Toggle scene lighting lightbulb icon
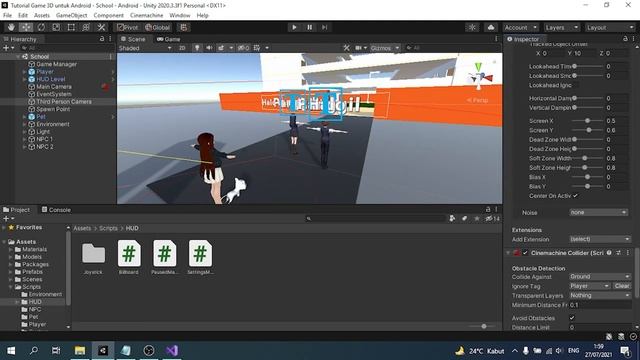Viewport: 640px width, 360px height. click(x=197, y=48)
